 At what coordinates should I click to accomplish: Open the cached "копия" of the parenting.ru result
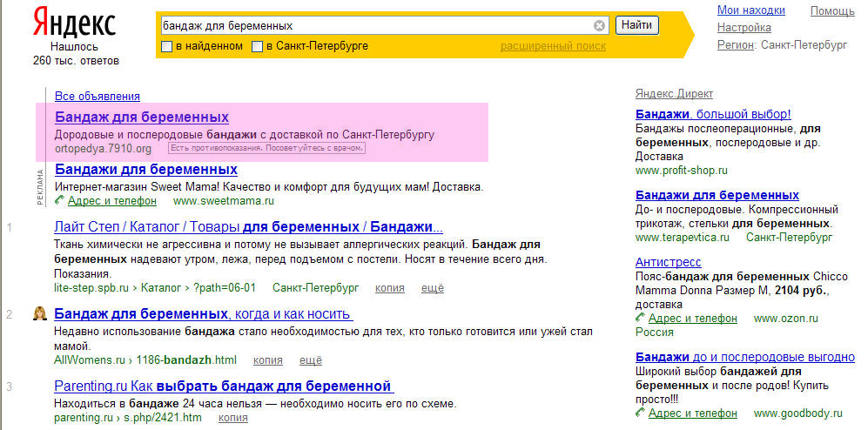tap(233, 417)
